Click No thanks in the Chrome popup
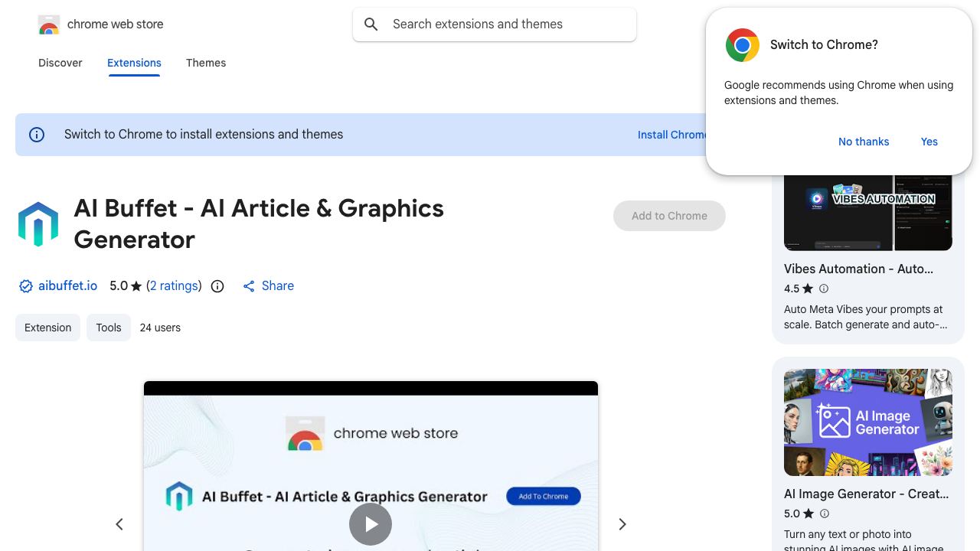The width and height of the screenshot is (980, 551). [x=864, y=142]
